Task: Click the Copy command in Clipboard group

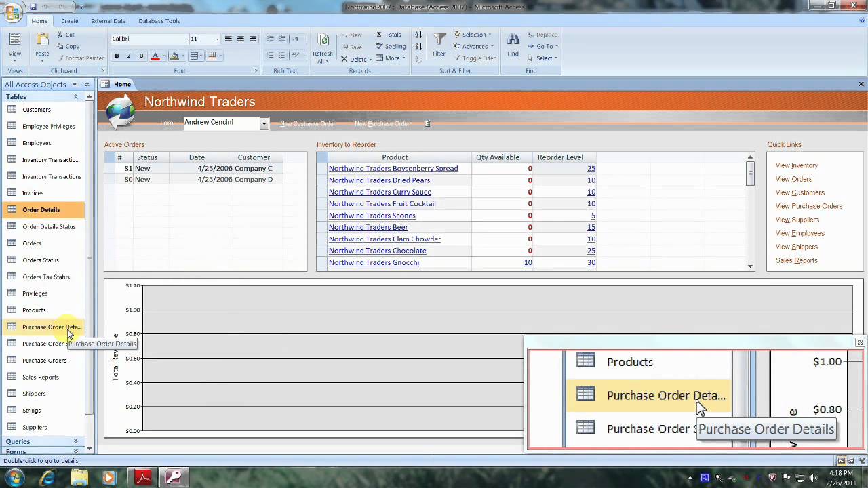Action: coord(67,46)
